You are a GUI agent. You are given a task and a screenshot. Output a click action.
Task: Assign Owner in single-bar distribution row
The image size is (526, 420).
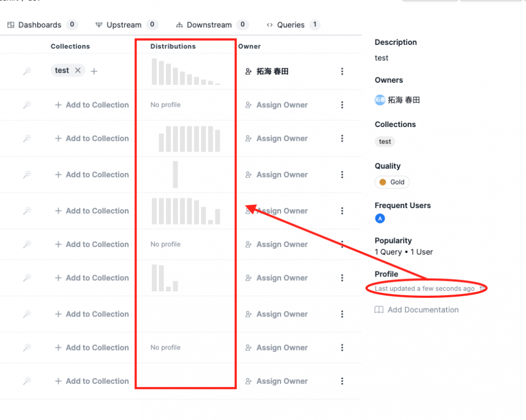pos(276,175)
